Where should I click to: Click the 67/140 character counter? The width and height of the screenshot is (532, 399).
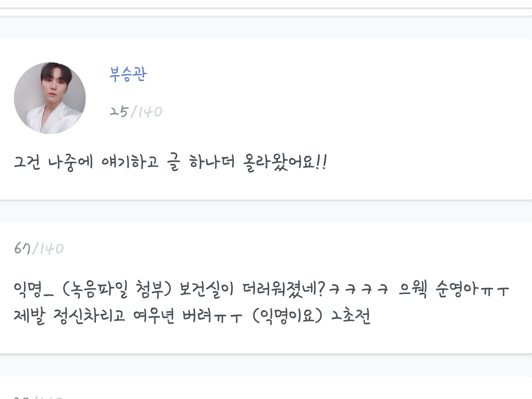39,248
